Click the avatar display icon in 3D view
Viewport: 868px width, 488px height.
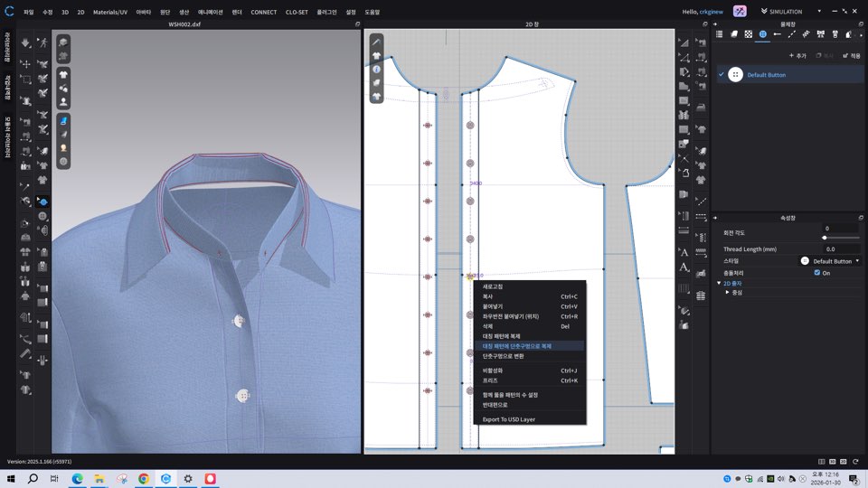[63, 102]
